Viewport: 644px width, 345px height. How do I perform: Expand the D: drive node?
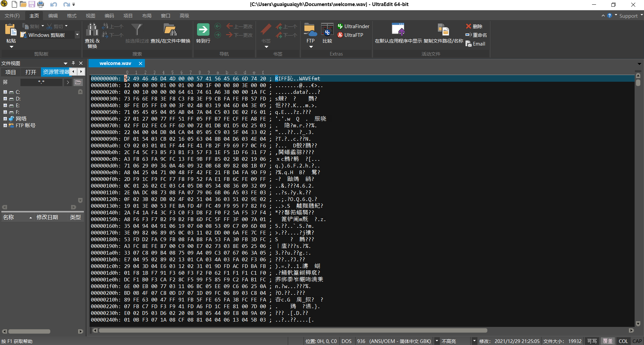pos(5,98)
